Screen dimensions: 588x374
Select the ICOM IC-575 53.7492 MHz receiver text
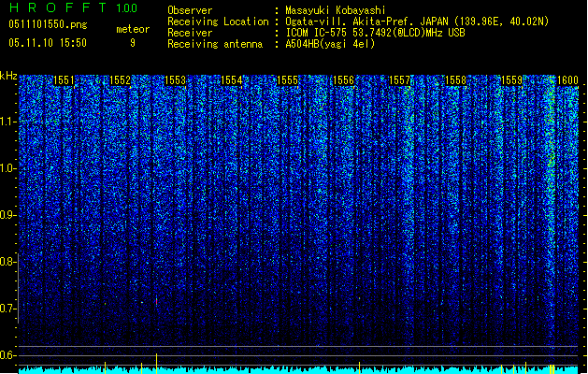click(x=375, y=33)
